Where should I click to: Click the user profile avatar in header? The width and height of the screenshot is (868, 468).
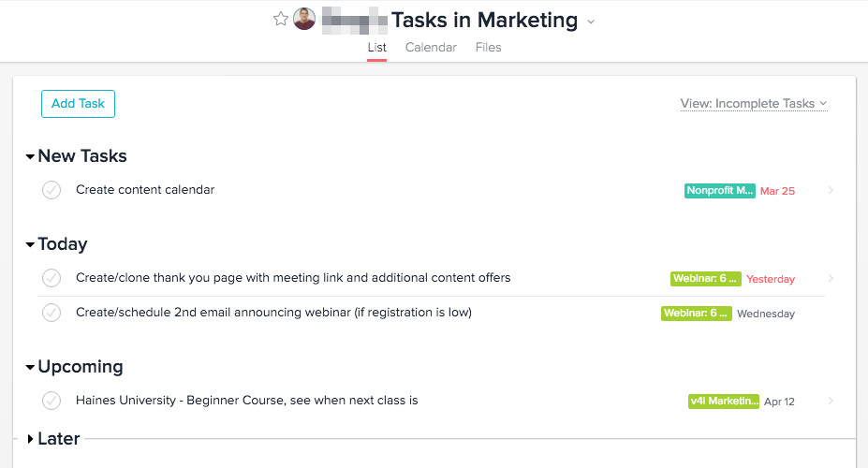click(303, 19)
